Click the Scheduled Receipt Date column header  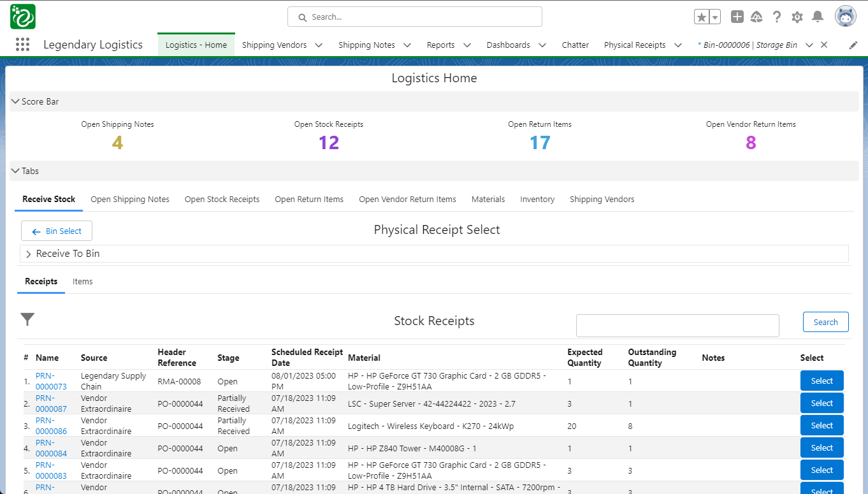coord(307,358)
